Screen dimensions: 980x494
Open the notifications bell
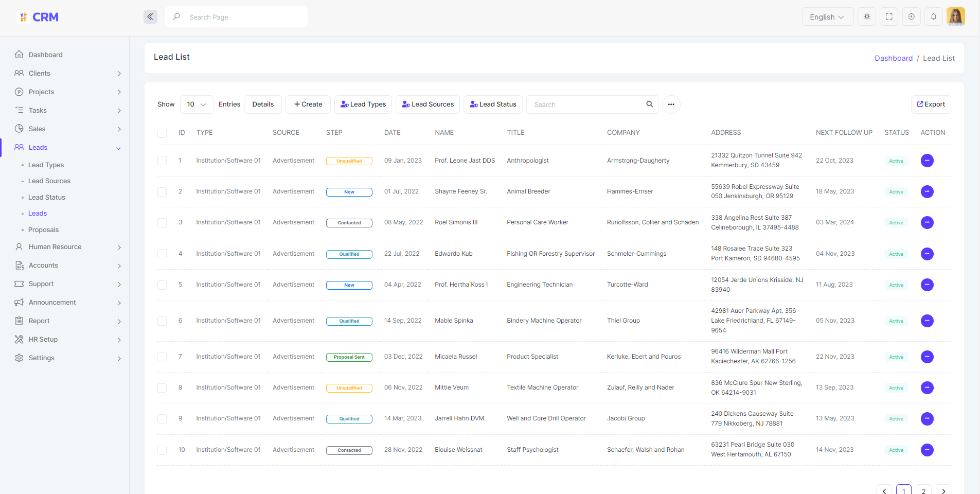(934, 16)
